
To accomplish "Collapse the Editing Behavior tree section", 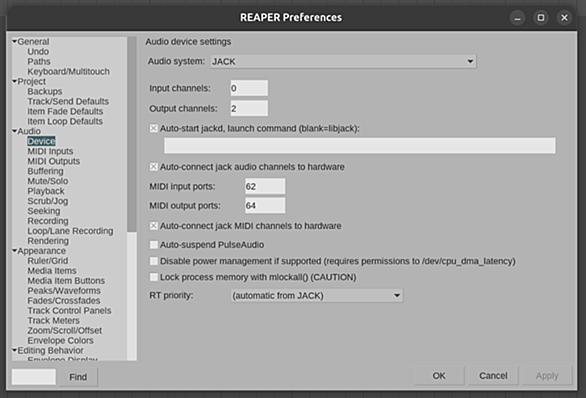I will pos(15,351).
